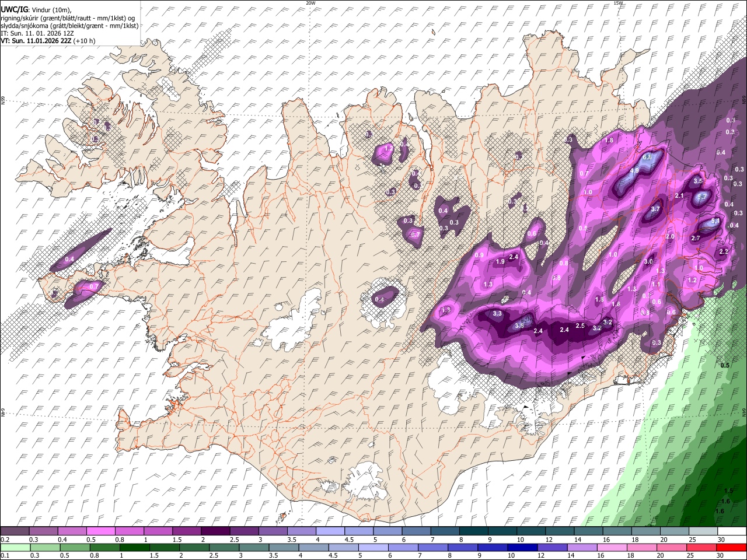Click the 'UWC/IG: Vindur (10m)' title line
This screenshot has height=560, width=747.
36,9
